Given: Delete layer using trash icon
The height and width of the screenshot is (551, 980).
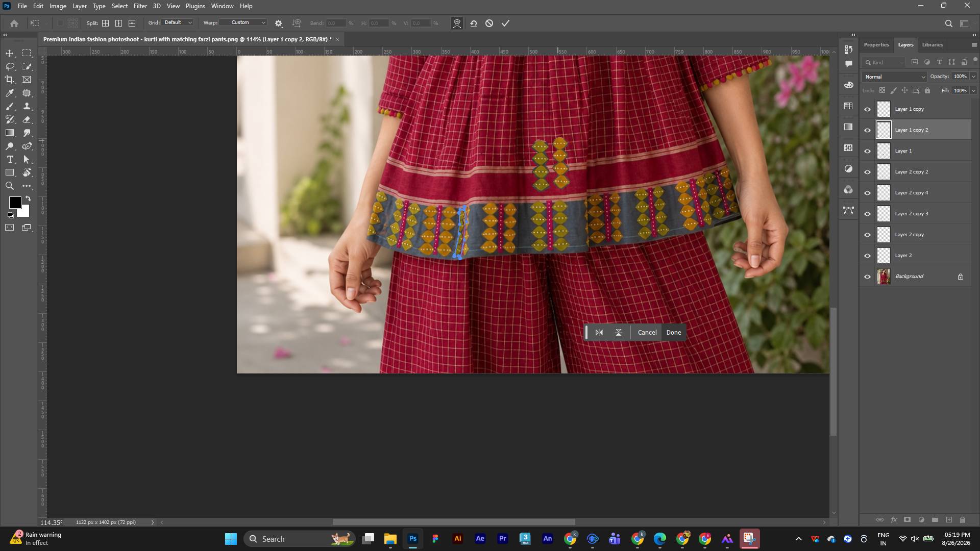Looking at the screenshot, I should coord(963,520).
